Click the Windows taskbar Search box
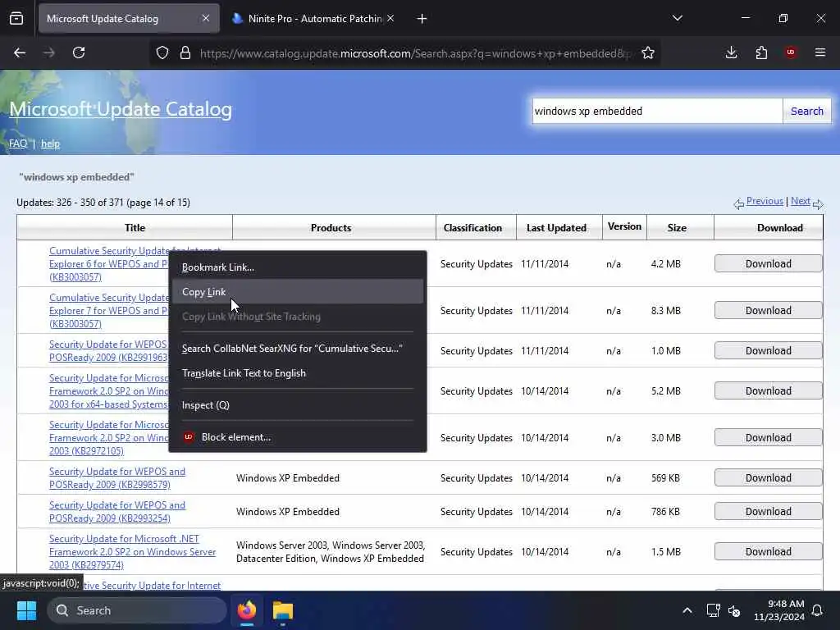 pos(137,610)
